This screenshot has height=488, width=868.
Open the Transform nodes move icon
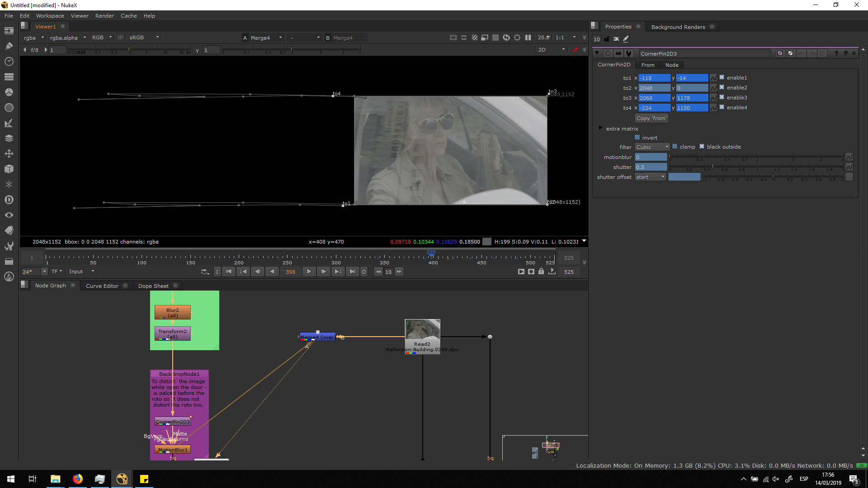click(9, 154)
